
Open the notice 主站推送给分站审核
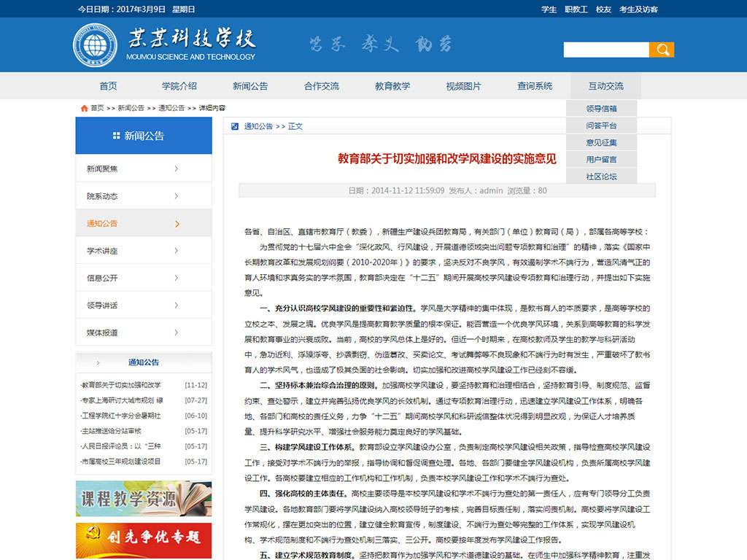[x=112, y=431]
